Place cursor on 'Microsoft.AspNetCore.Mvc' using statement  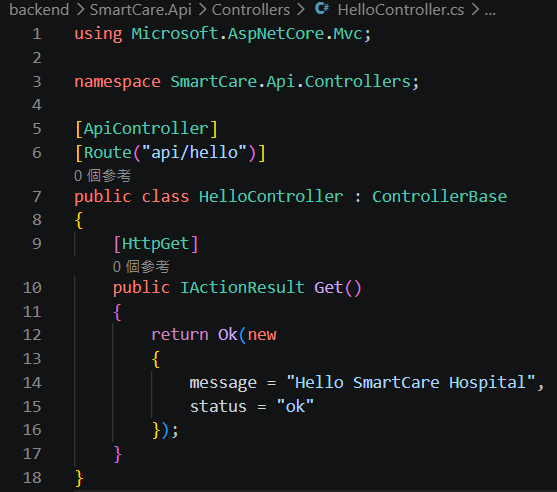point(247,34)
